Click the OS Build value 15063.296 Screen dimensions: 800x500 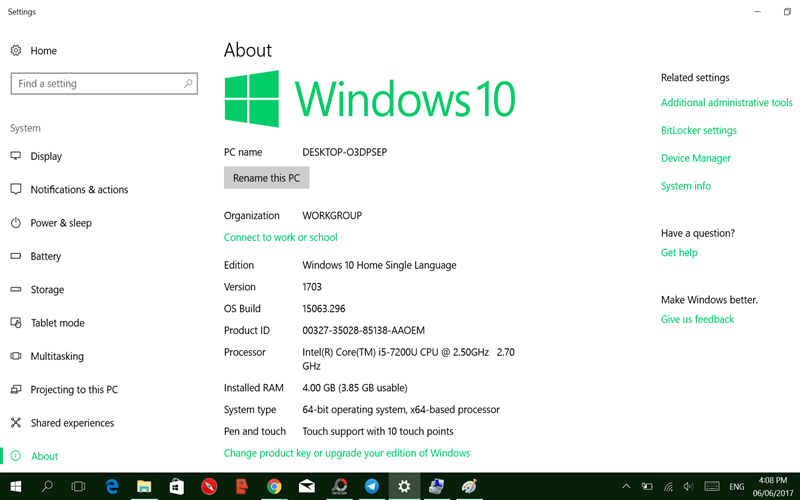click(323, 309)
